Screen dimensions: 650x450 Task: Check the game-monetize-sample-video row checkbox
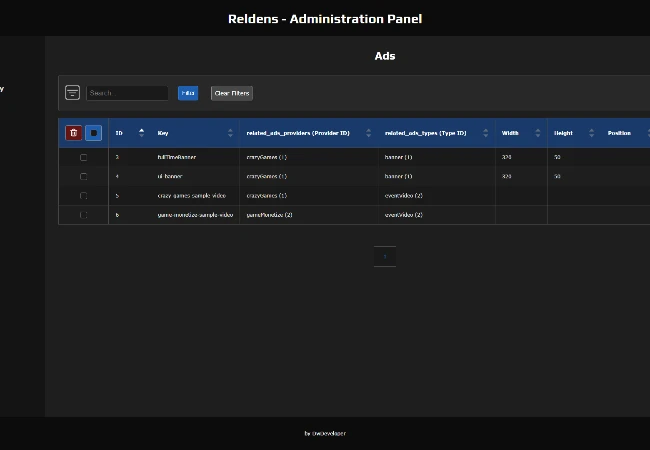(83, 215)
